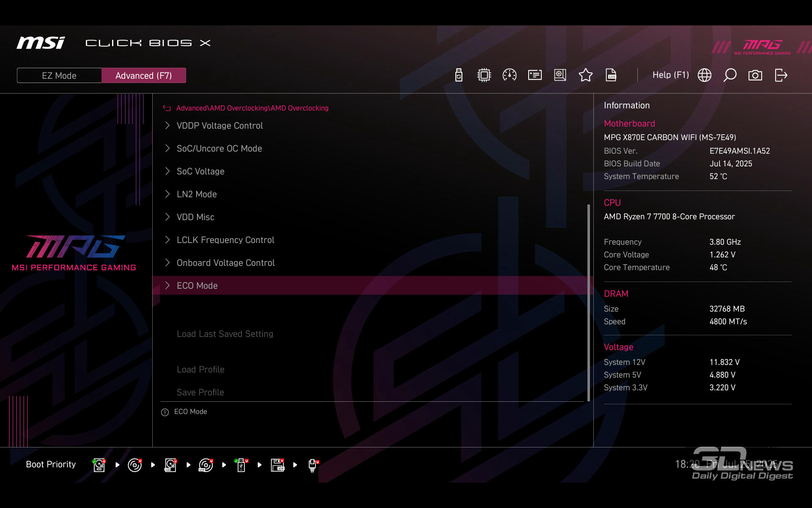Click Save Profile
The width and height of the screenshot is (812, 508).
200,392
